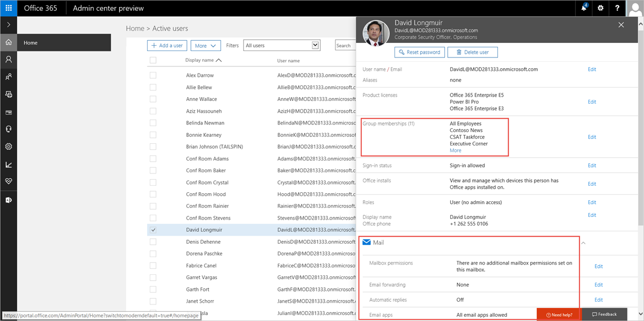Open the More actions dropdown

[206, 45]
